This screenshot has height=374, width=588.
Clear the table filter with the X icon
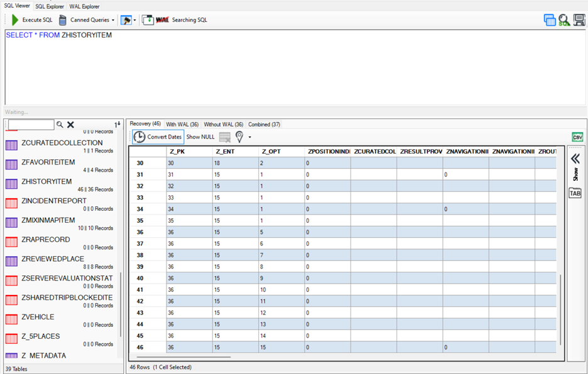pyautogui.click(x=71, y=125)
